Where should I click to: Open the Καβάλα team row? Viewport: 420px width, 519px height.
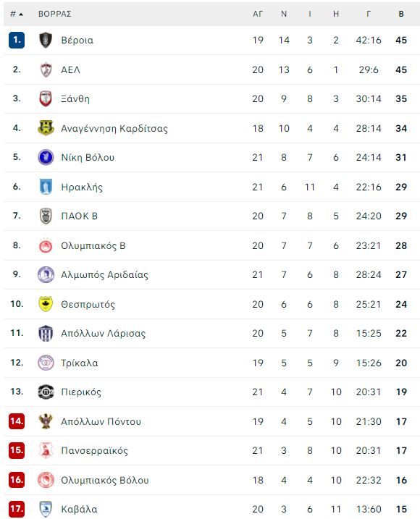[x=211, y=509]
